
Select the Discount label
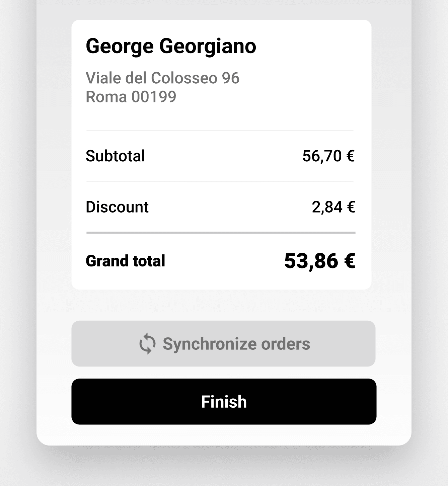[x=117, y=207]
